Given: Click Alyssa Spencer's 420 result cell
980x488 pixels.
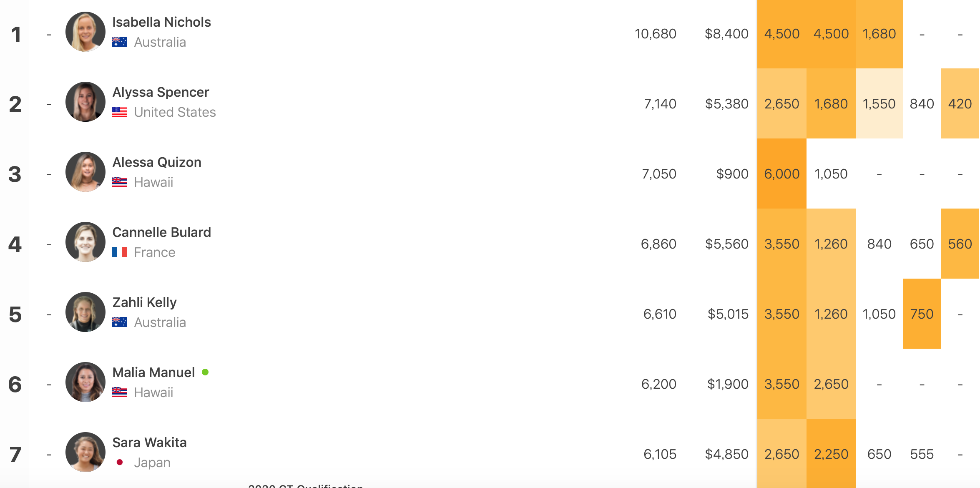Looking at the screenshot, I should tap(960, 103).
